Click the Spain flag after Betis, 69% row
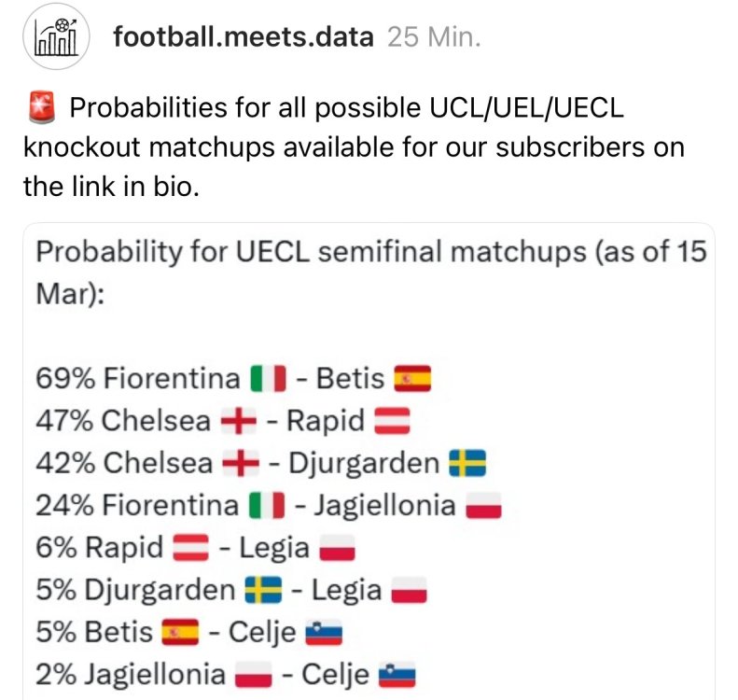The height and width of the screenshot is (700, 738). click(413, 379)
